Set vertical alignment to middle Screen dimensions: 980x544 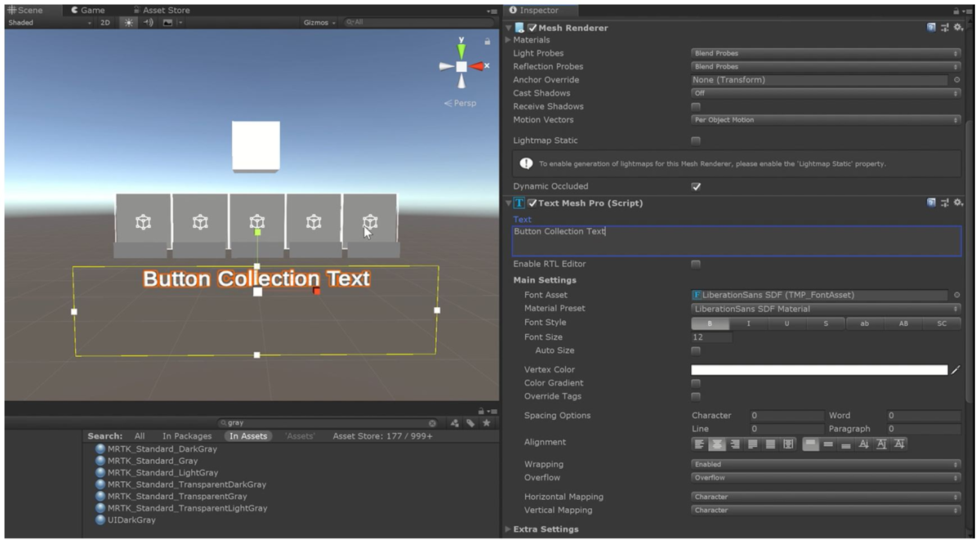point(828,444)
